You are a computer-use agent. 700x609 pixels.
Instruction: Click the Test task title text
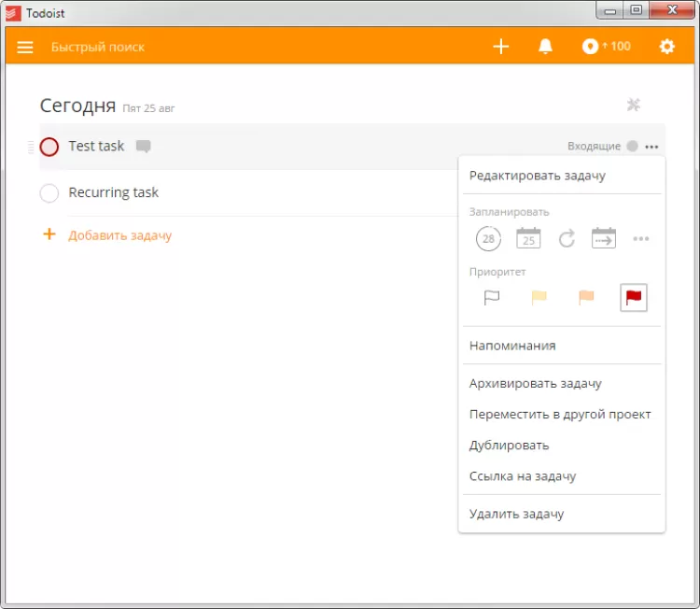(x=96, y=146)
